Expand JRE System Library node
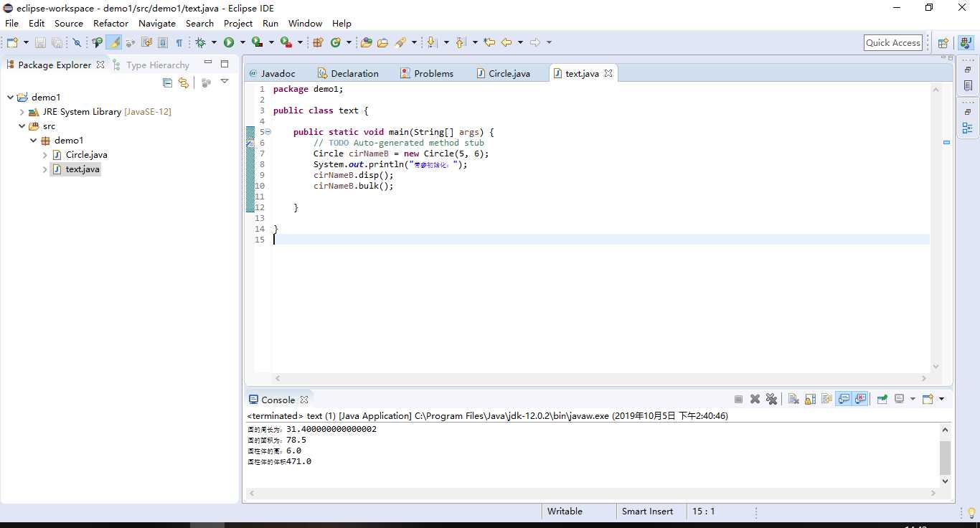Image resolution: width=980 pixels, height=528 pixels. click(x=22, y=112)
